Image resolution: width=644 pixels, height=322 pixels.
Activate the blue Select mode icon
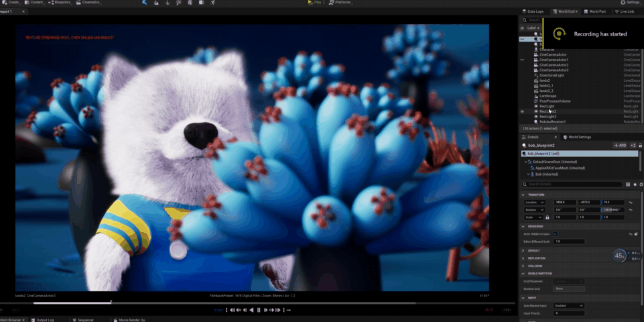tap(144, 3)
